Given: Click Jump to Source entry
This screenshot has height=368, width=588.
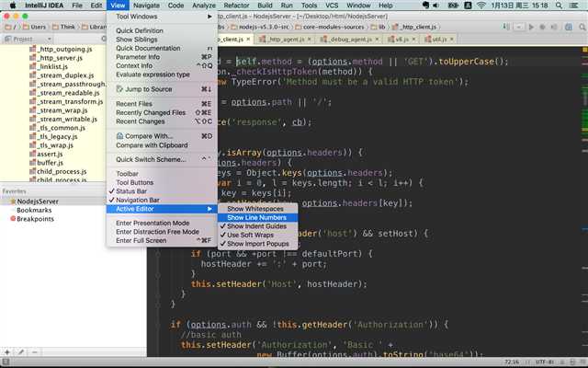Looking at the screenshot, I should pyautogui.click(x=162, y=89).
